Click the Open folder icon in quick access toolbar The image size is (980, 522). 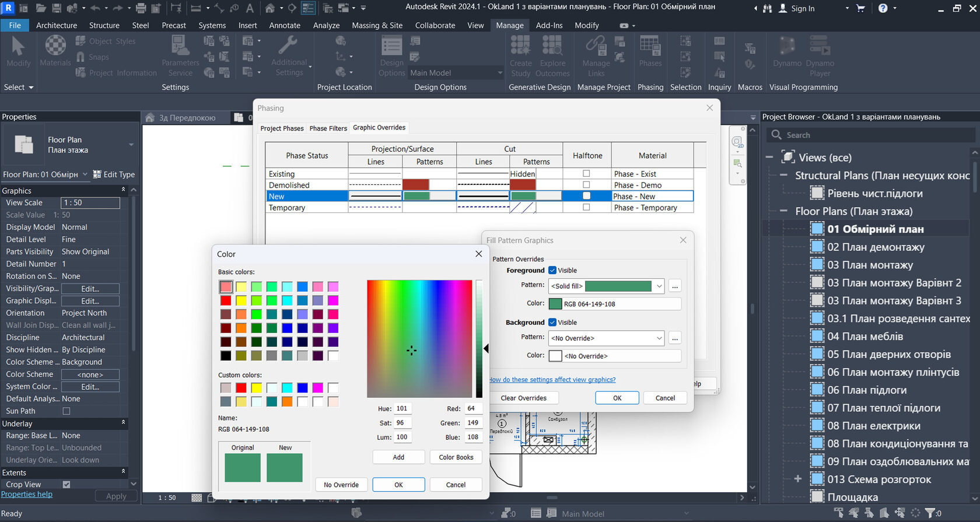[x=41, y=8]
